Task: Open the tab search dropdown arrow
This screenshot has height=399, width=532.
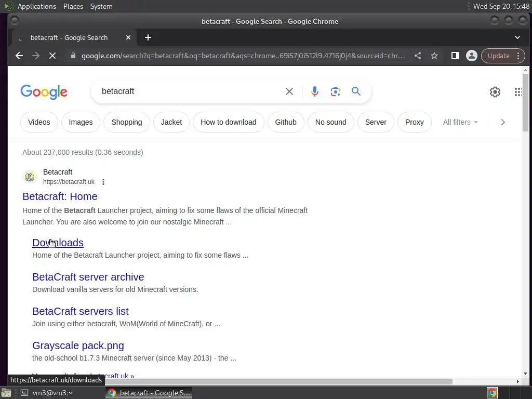Action: point(517,37)
